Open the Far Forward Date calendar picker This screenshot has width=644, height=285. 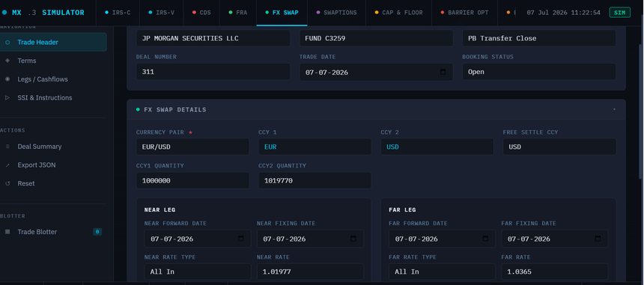pos(485,239)
